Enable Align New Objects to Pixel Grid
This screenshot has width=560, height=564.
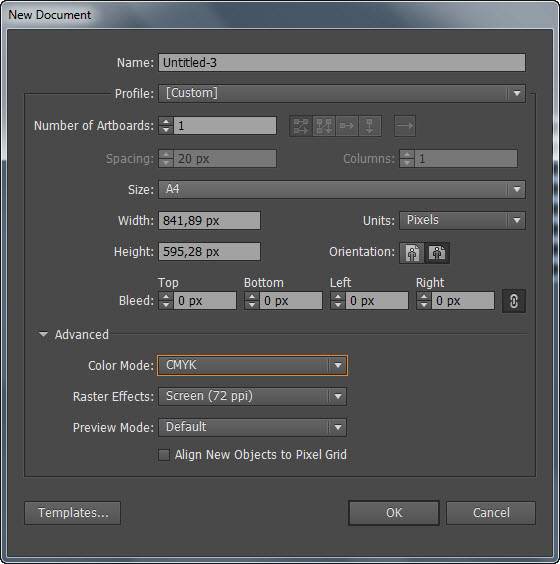pyautogui.click(x=164, y=455)
